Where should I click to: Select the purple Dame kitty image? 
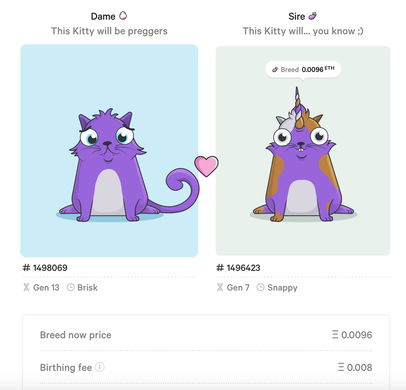point(109,151)
